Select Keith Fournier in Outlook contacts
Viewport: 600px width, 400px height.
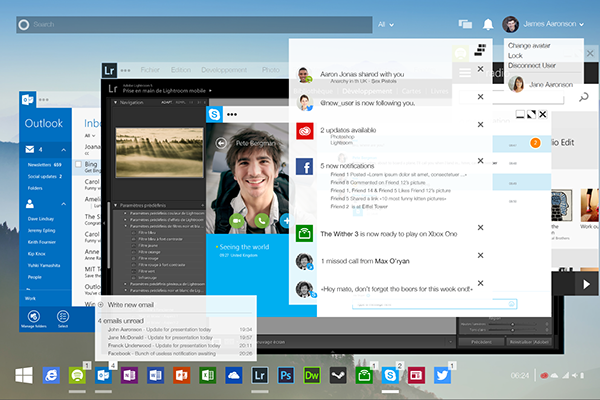coord(42,242)
